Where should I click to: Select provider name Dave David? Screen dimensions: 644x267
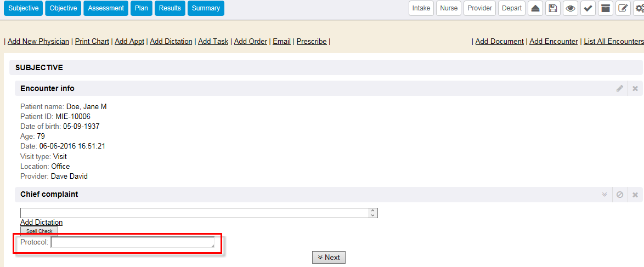(70, 176)
